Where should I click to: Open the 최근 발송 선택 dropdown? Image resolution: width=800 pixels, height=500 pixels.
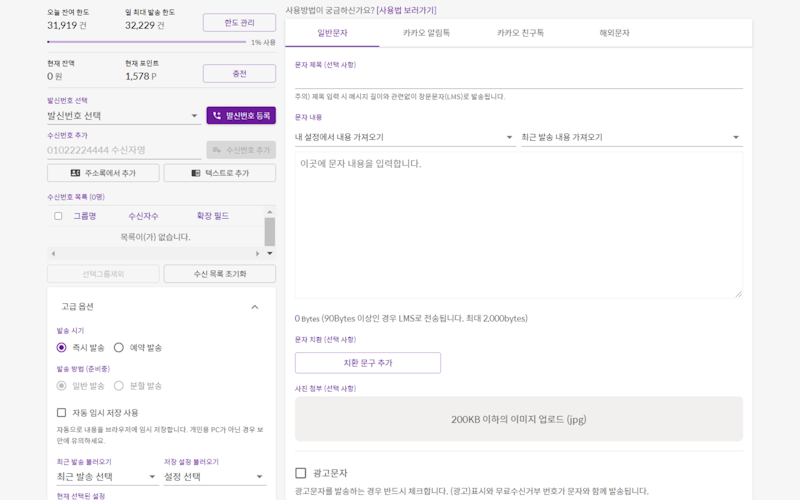[x=104, y=477]
